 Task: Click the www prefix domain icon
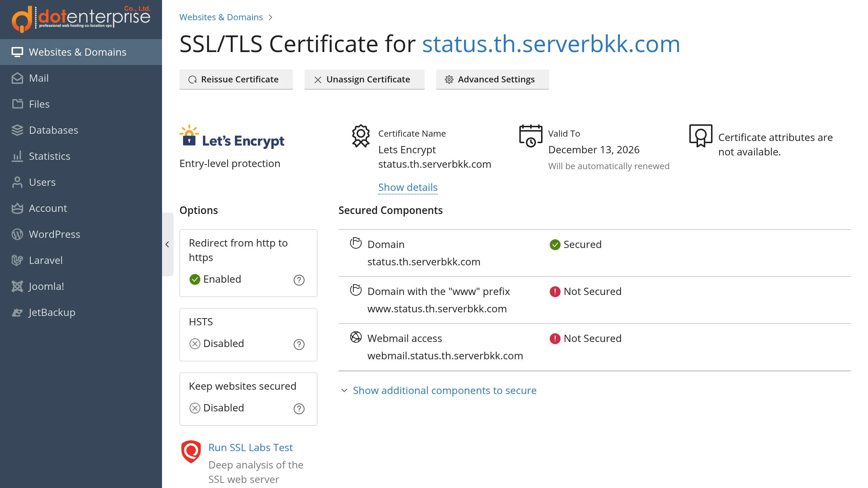(x=356, y=290)
